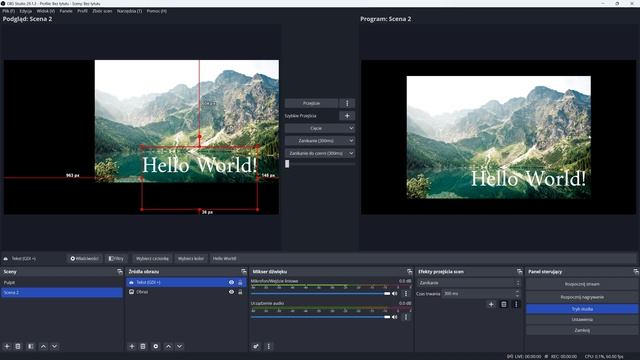The width and height of the screenshot is (640, 360).
Task: Open Właściwości in source toolbar
Action: (84, 258)
